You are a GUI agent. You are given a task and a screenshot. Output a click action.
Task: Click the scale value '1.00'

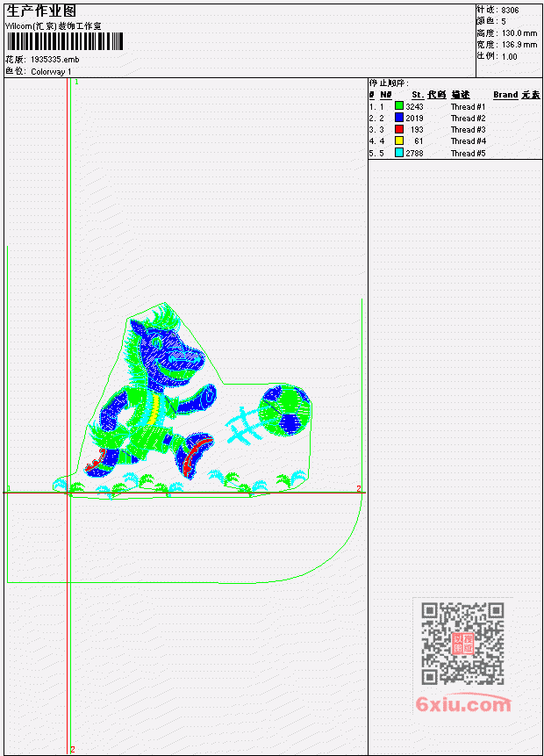pyautogui.click(x=509, y=56)
